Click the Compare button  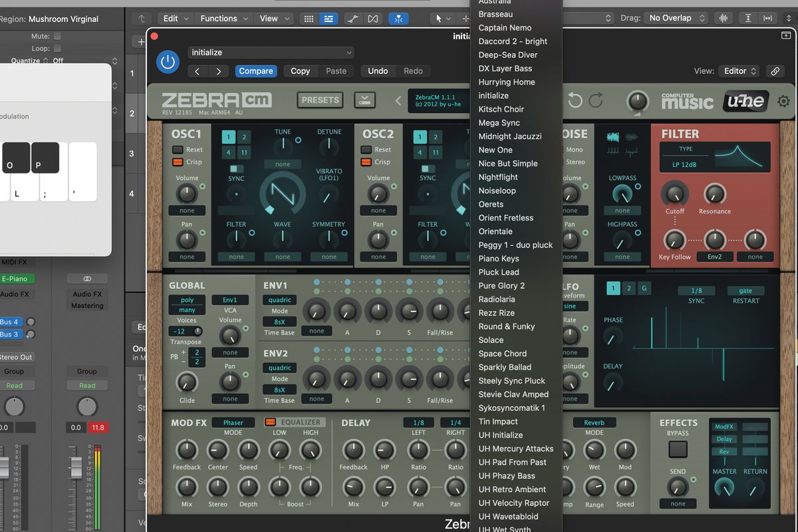click(x=256, y=71)
